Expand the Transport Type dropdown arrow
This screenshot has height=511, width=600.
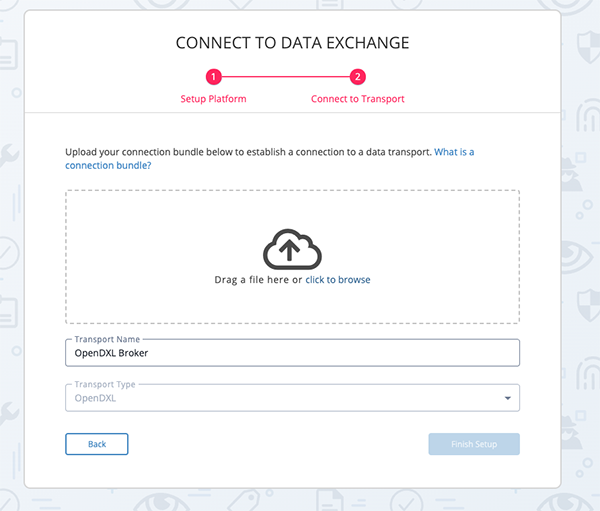[x=507, y=398]
